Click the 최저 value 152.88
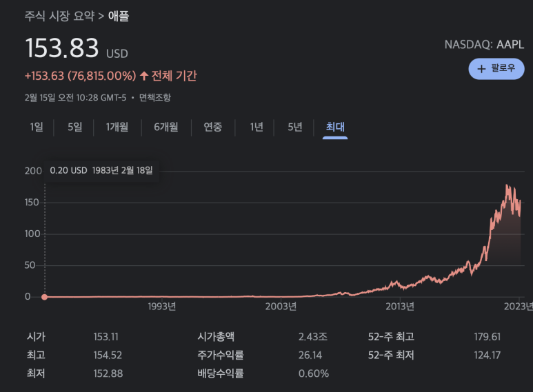The height and width of the screenshot is (392, 533). (108, 373)
